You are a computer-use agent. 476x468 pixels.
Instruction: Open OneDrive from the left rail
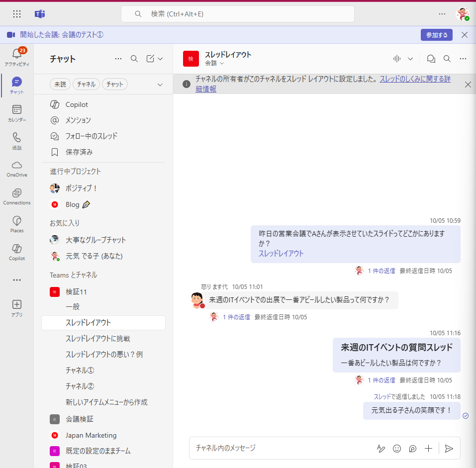point(16,169)
